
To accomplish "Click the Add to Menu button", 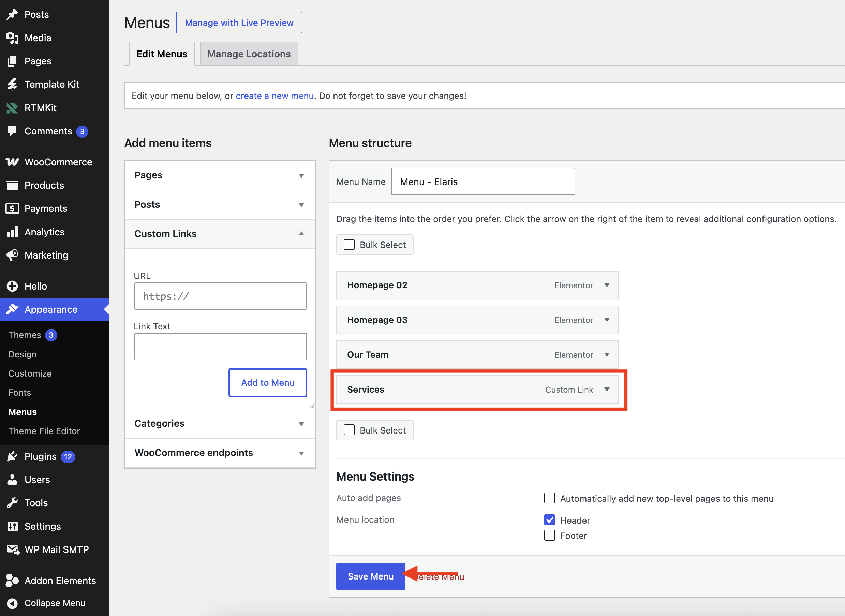I will click(x=268, y=383).
